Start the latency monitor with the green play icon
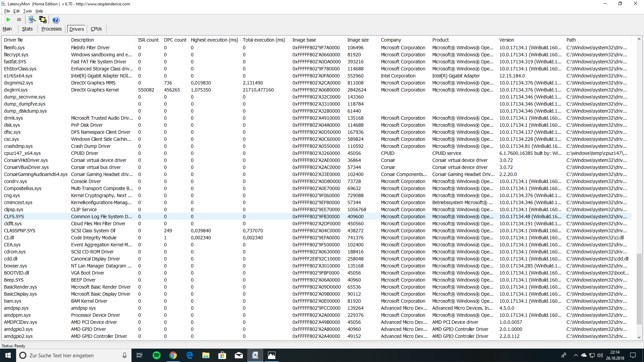The image size is (644, 362). [x=9, y=20]
